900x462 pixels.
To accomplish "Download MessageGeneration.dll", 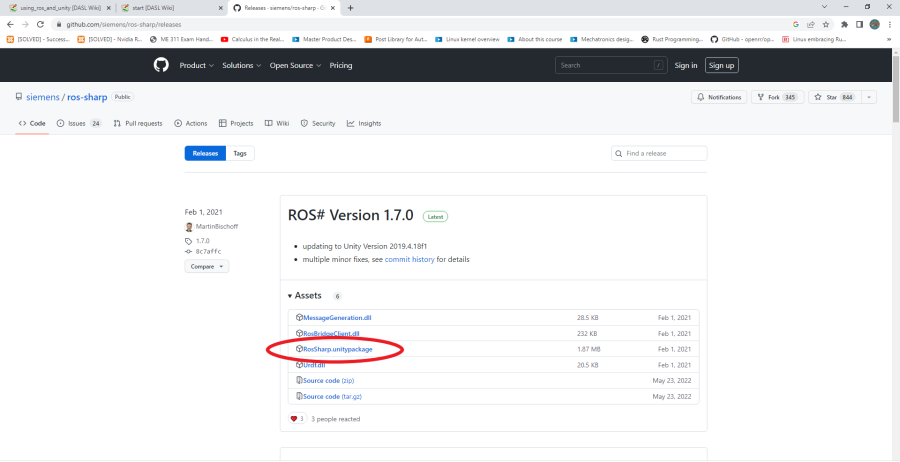I will (x=337, y=317).
